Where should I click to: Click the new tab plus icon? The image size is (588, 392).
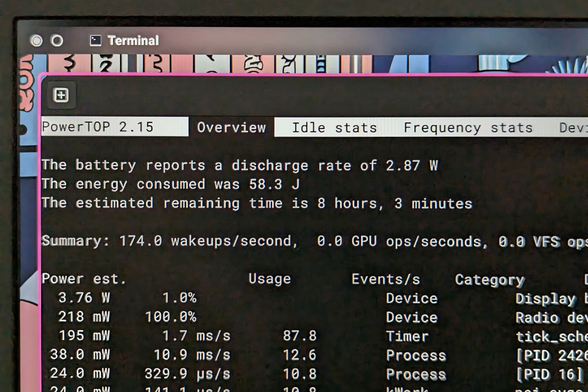(x=61, y=95)
